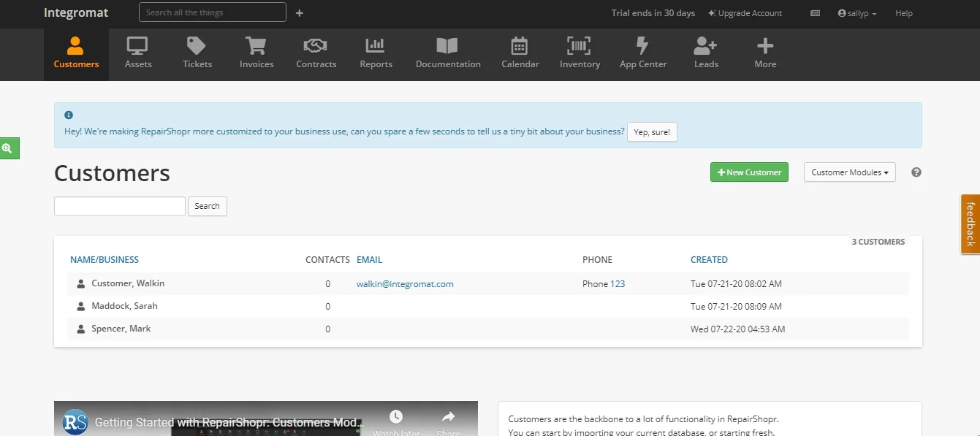The height and width of the screenshot is (436, 980).
Task: Open the Calendar icon
Action: 519,46
